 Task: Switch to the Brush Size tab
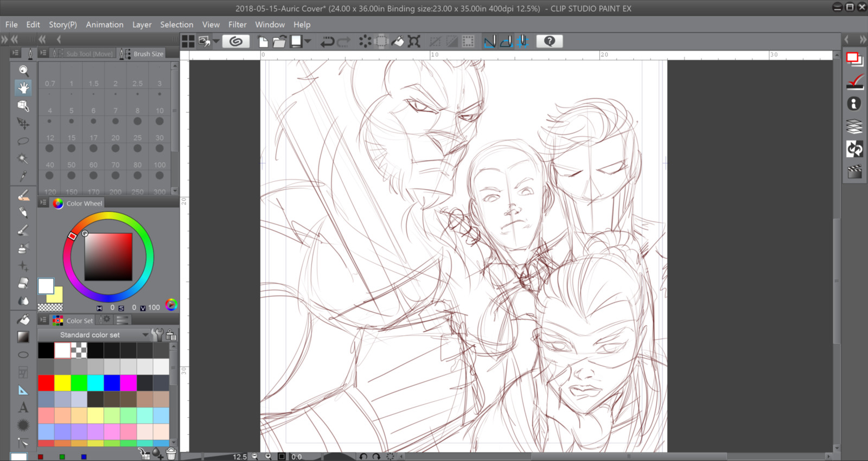(x=142, y=54)
